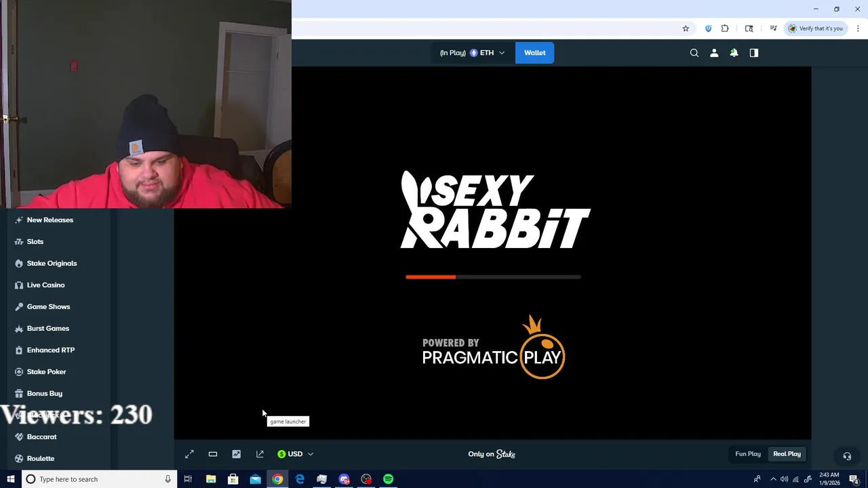868x488 pixels.
Task: Toggle the right sidebar panel icon
Action: [753, 53]
